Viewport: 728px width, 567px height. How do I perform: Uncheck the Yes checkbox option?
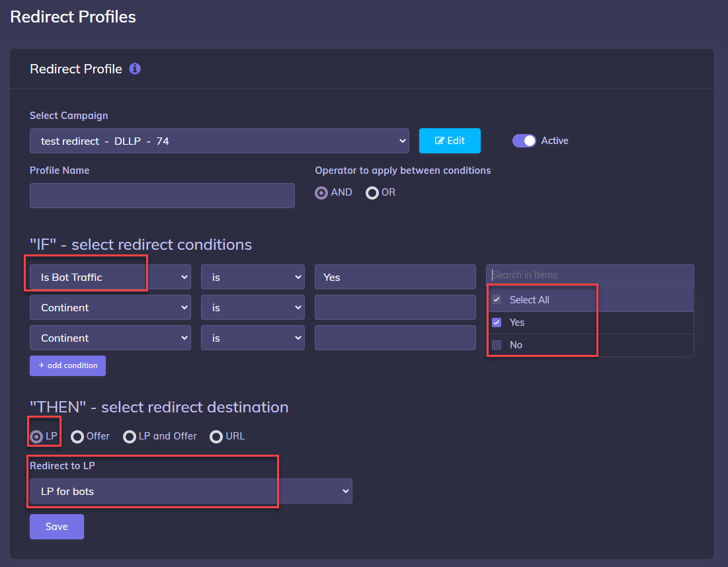(x=497, y=322)
